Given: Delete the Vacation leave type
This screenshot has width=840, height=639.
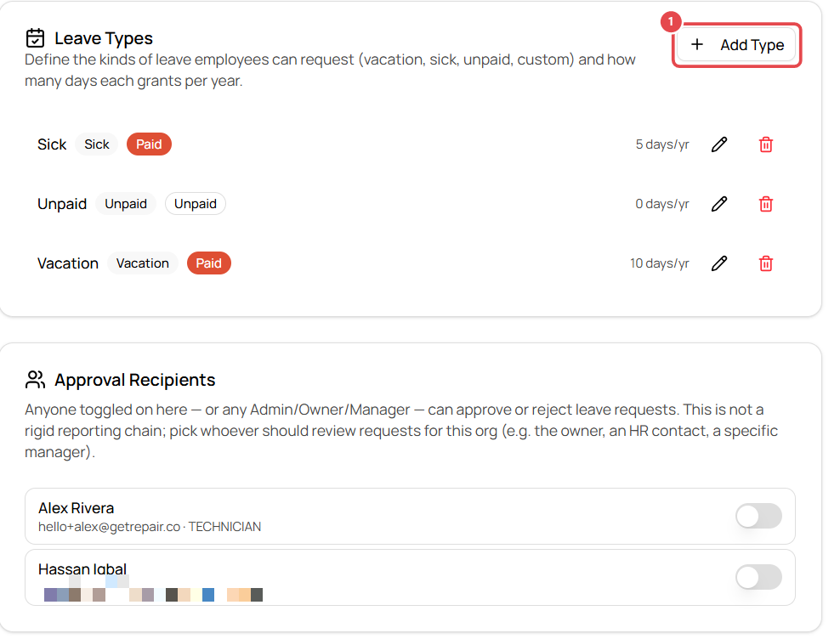Looking at the screenshot, I should pyautogui.click(x=765, y=263).
